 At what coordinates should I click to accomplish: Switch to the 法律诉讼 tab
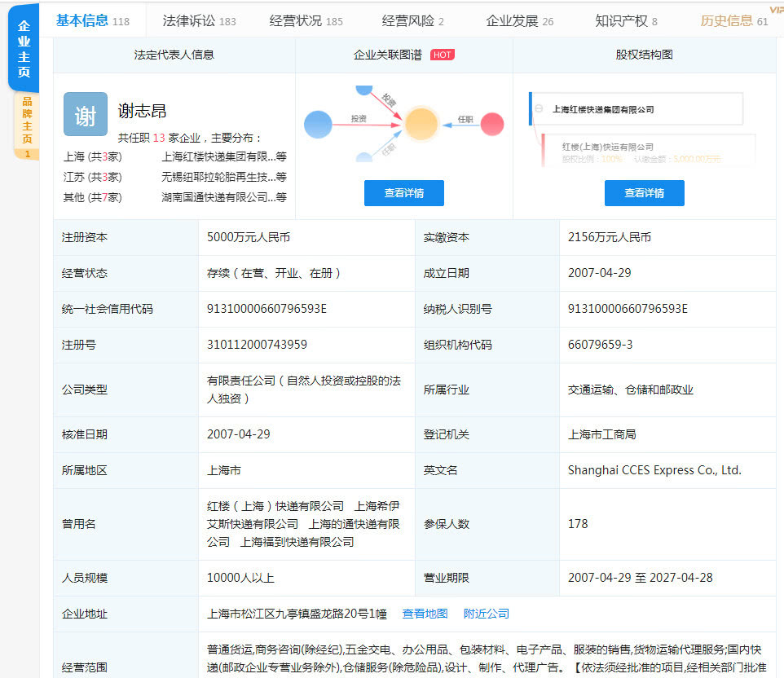[199, 21]
